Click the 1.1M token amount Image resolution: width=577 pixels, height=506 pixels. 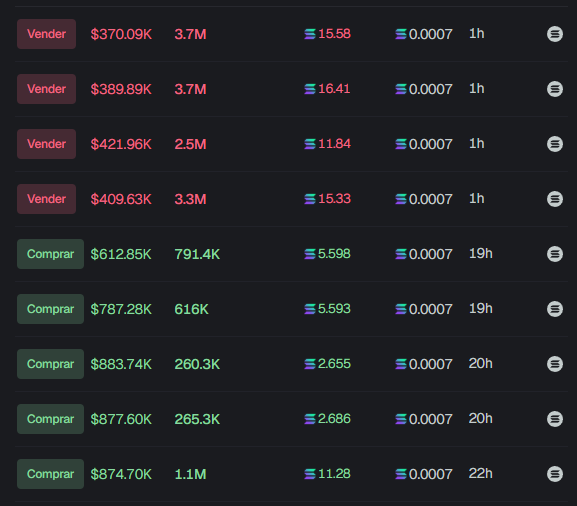coord(190,474)
